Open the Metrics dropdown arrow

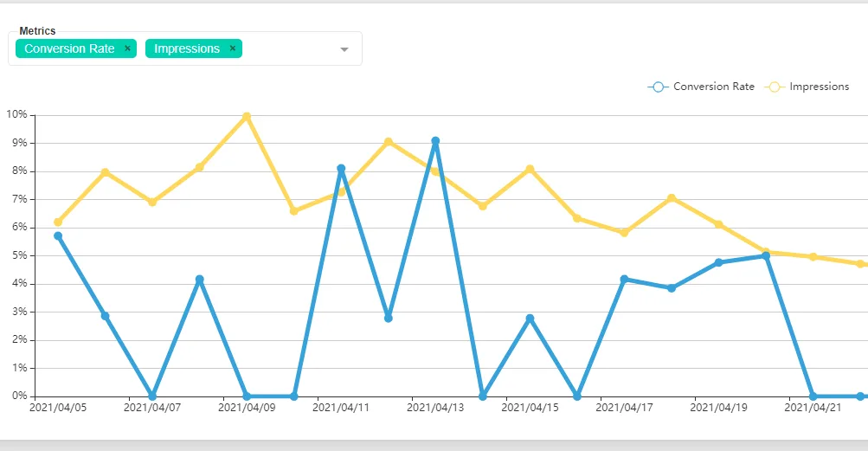pyautogui.click(x=344, y=49)
